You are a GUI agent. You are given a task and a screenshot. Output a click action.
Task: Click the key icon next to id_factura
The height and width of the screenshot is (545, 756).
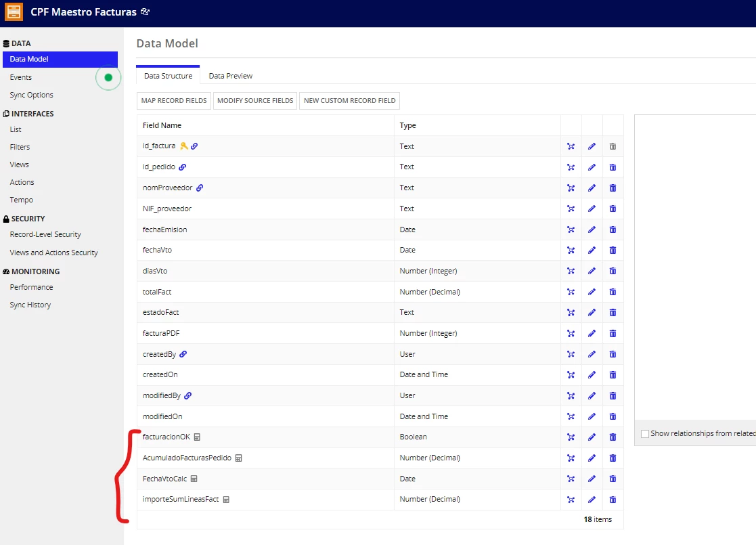pos(183,146)
